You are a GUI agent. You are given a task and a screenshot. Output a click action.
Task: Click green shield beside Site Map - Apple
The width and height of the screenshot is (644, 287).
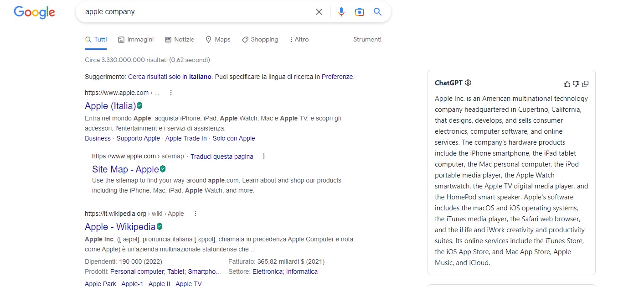(x=163, y=169)
